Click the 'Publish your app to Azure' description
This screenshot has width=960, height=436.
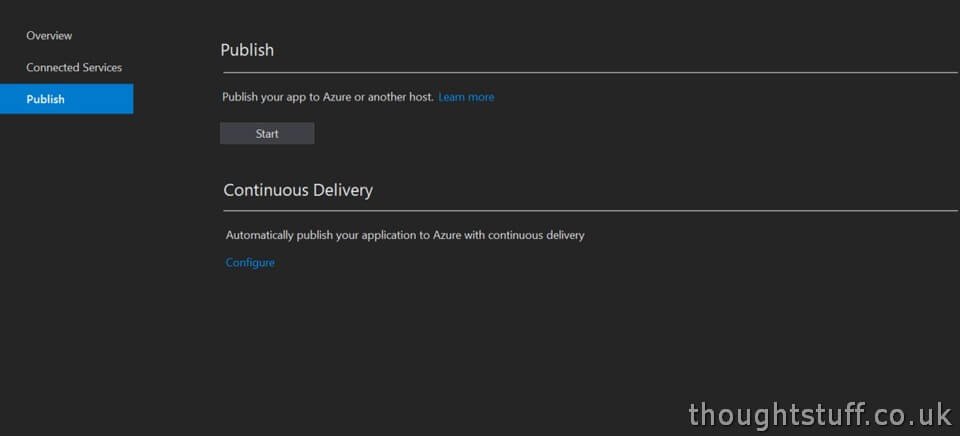click(x=328, y=97)
